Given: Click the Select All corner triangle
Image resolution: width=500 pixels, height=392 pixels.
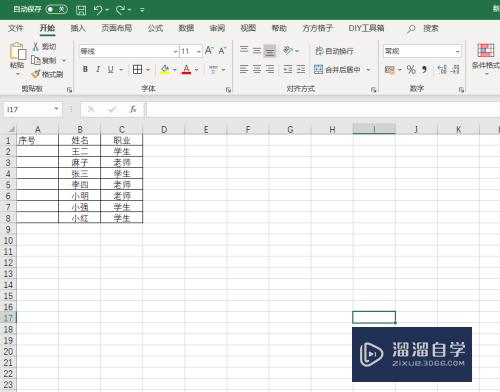Looking at the screenshot, I should (x=11, y=129).
